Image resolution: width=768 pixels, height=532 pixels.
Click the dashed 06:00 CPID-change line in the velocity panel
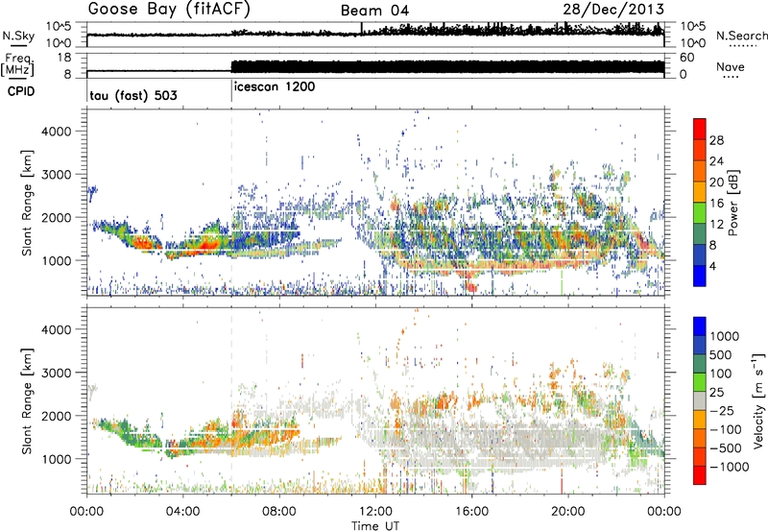[231, 400]
